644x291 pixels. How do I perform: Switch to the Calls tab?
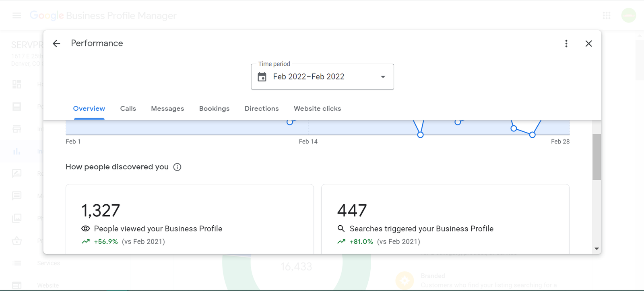[128, 108]
